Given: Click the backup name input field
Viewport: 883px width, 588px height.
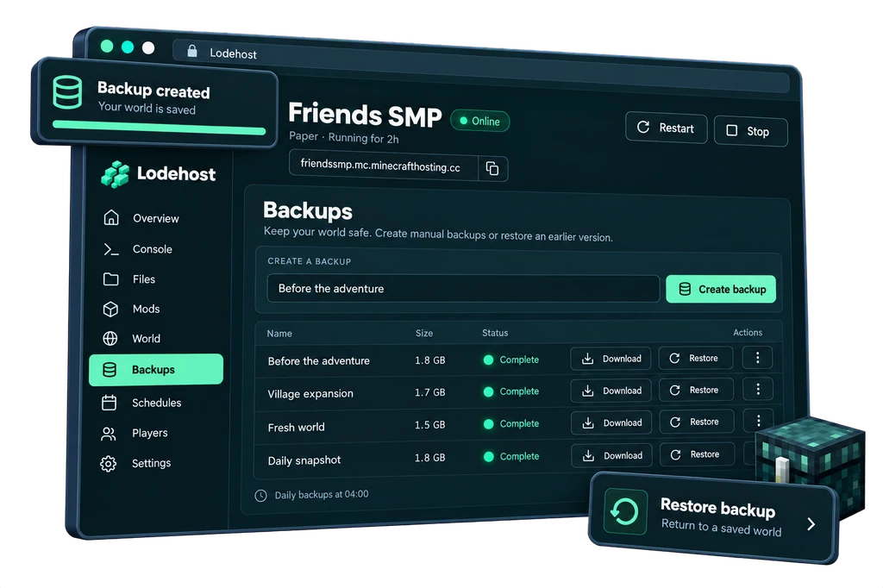Looking at the screenshot, I should point(463,289).
